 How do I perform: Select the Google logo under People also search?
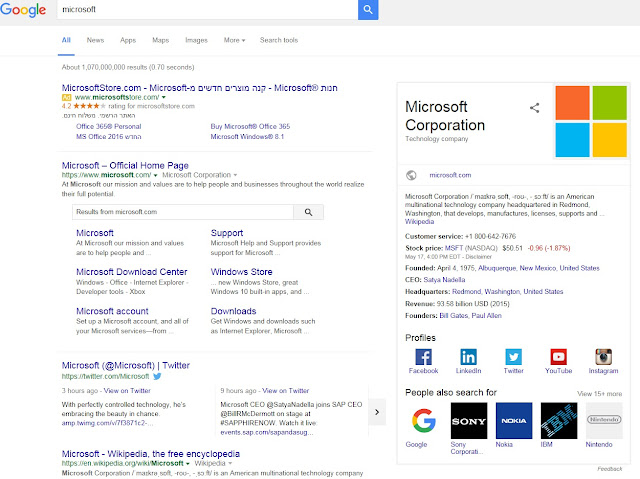coord(424,421)
